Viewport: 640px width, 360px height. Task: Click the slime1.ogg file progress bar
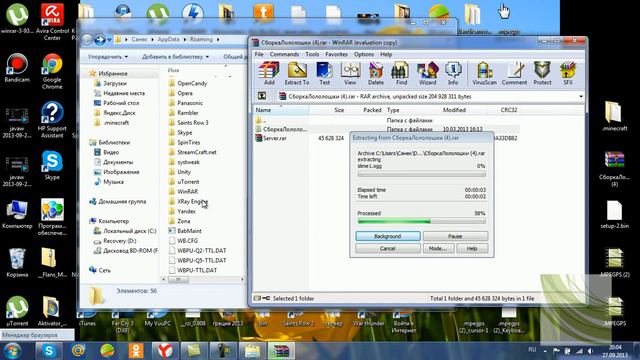coord(422,174)
